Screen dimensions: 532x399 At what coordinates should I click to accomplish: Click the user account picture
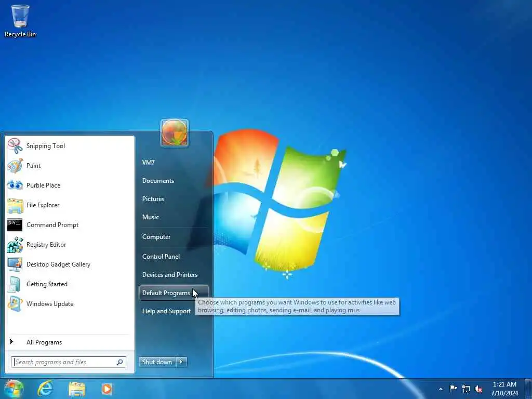175,132
